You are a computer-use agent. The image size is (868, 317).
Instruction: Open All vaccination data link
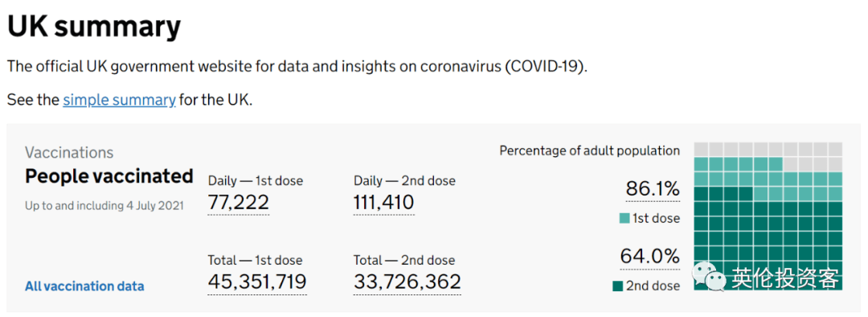(x=84, y=286)
